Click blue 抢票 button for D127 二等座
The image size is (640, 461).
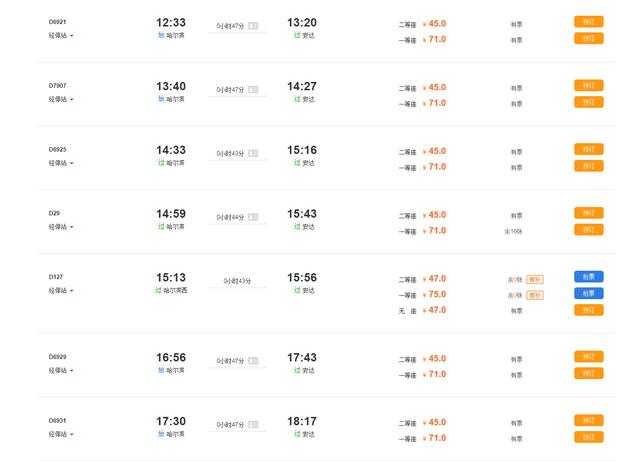588,277
